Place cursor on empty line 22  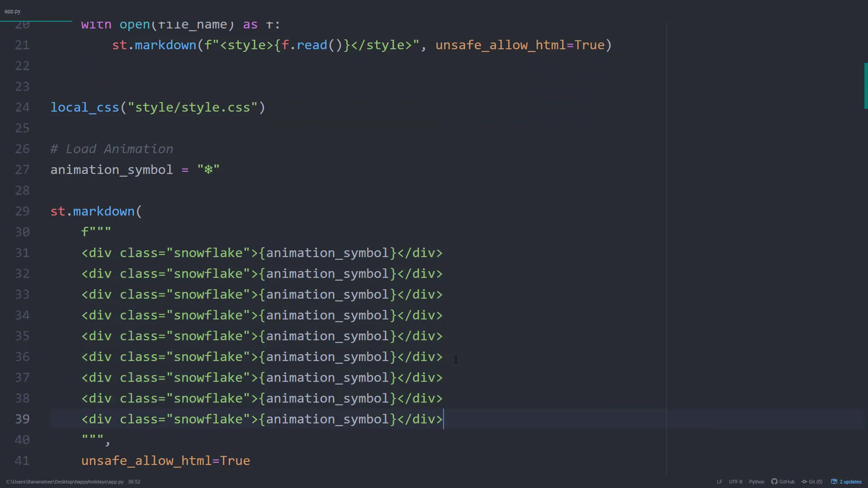[181, 66]
